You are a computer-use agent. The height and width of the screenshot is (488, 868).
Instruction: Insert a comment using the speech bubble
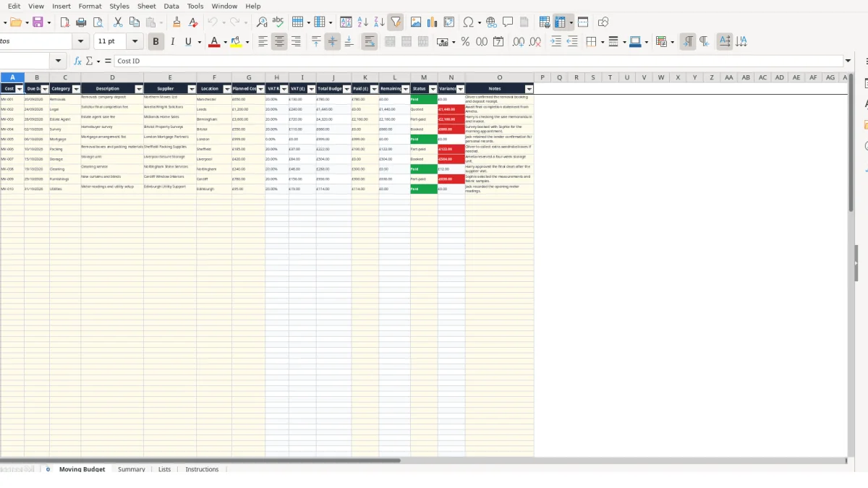tap(508, 22)
